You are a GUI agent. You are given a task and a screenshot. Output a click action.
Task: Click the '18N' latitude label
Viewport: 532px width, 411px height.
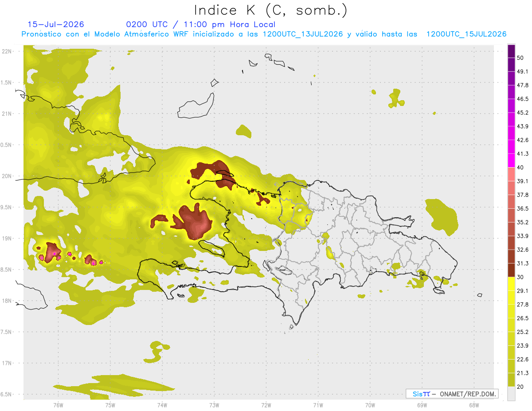(x=7, y=301)
